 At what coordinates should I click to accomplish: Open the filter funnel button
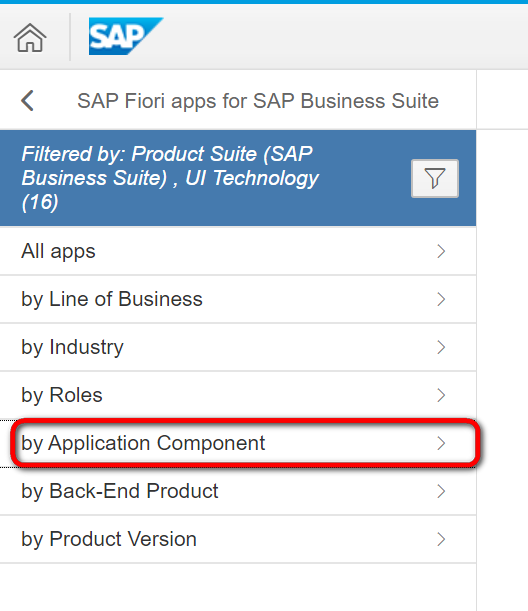[435, 178]
